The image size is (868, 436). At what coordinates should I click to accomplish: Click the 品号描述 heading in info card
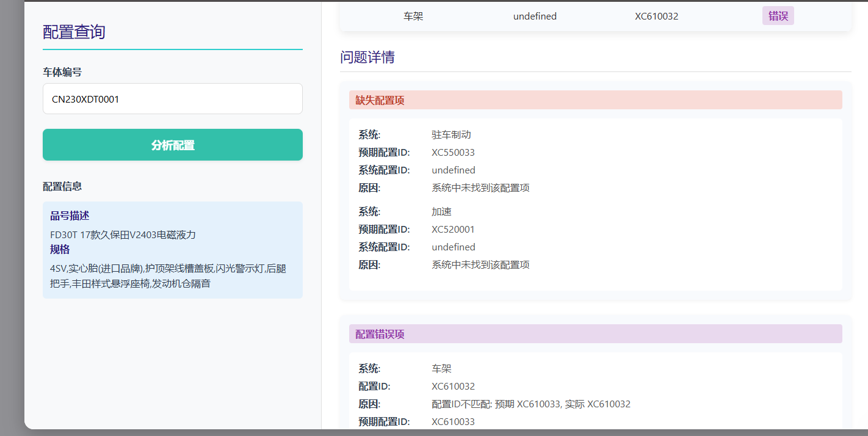tap(70, 216)
